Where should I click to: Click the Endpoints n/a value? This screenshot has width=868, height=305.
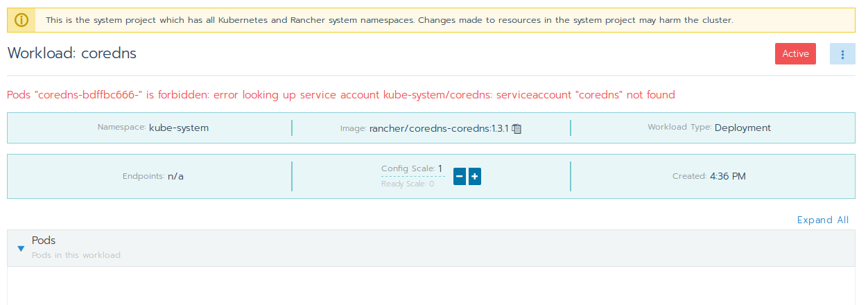175,176
